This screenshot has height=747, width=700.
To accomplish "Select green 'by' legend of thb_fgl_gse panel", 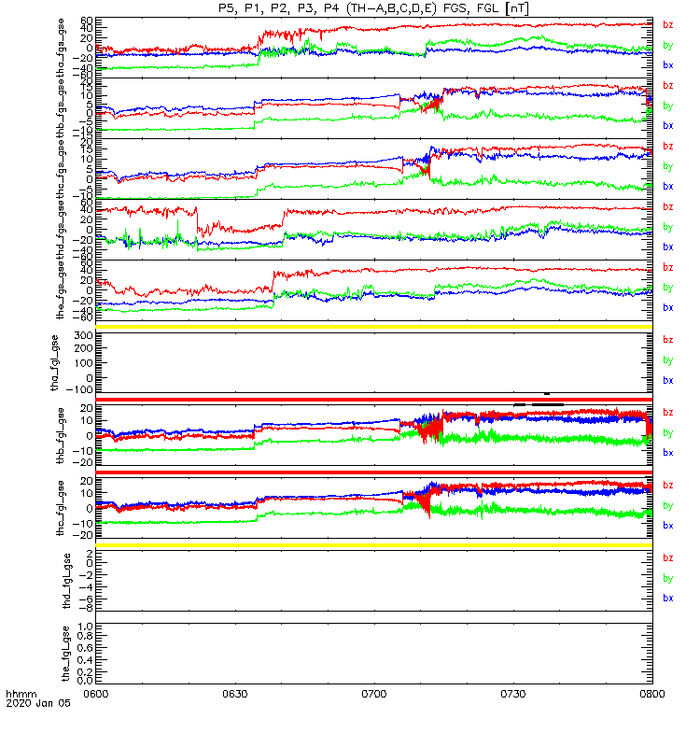I will (x=668, y=433).
